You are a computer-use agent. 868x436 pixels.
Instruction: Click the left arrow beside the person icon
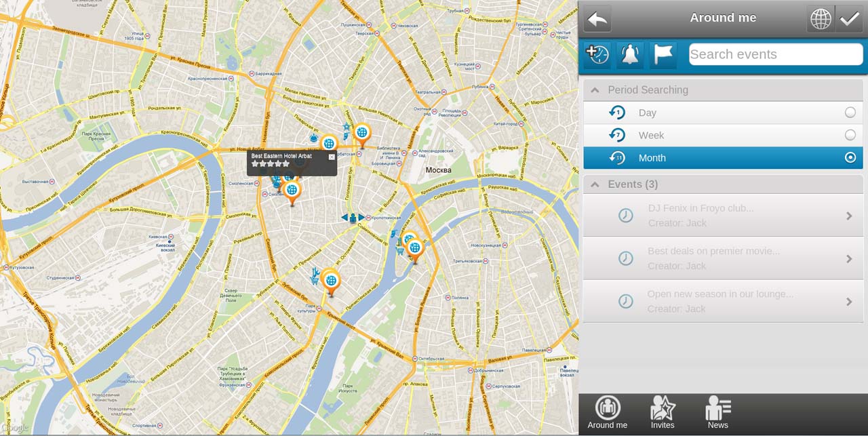pos(344,218)
